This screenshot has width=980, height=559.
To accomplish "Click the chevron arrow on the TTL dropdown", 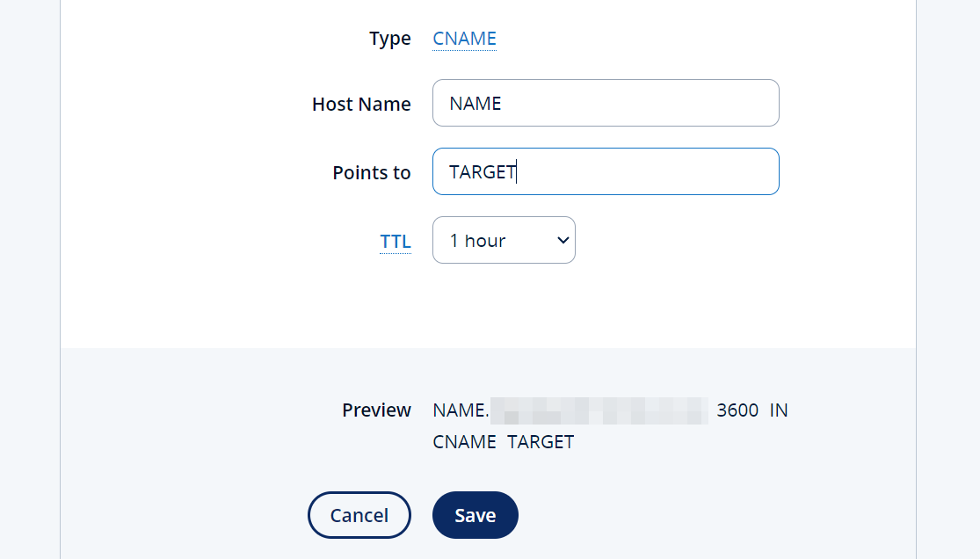I will [x=563, y=240].
